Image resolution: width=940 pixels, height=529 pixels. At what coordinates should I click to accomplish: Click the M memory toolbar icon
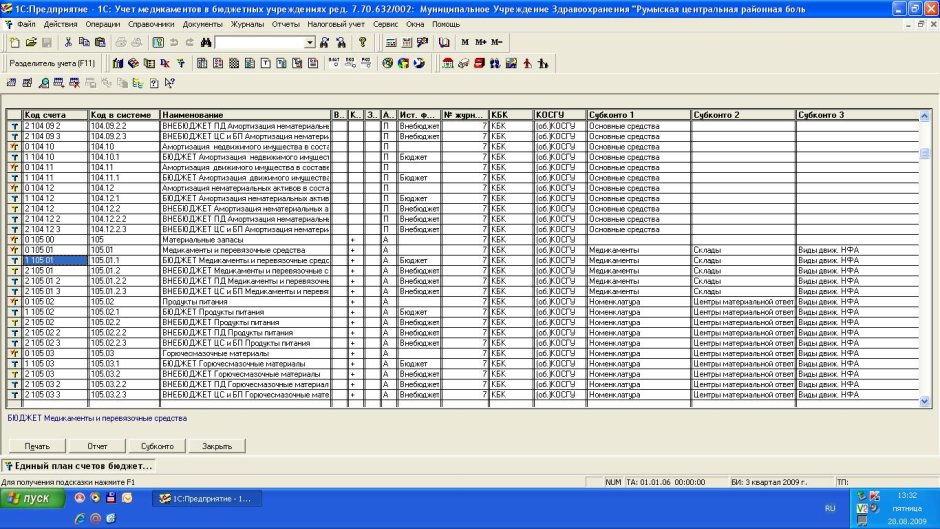(x=465, y=43)
